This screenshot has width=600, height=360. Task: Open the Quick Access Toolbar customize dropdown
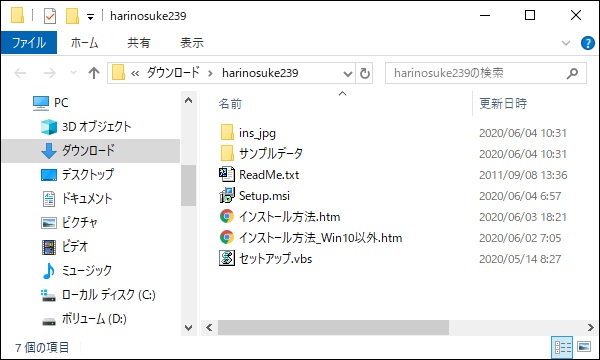pos(90,16)
